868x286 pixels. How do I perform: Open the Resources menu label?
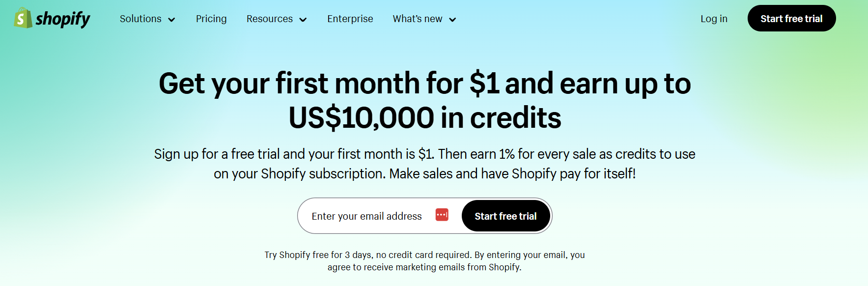point(270,19)
